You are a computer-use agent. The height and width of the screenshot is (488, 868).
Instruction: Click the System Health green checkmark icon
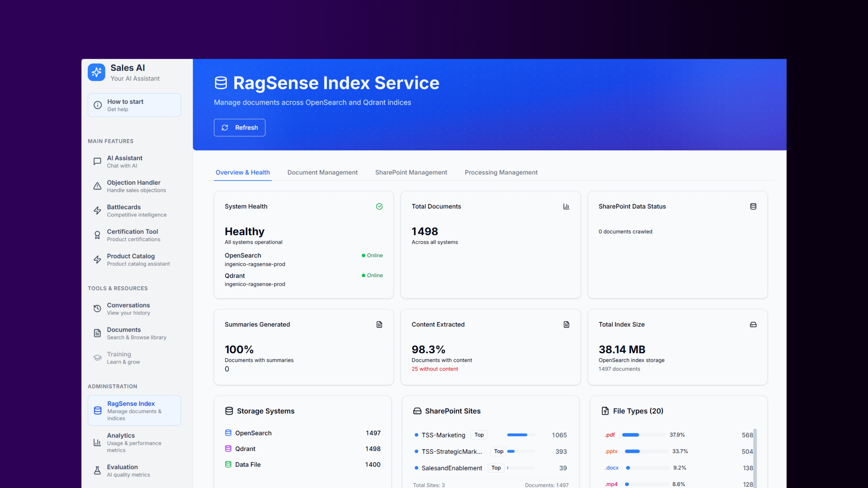tap(379, 206)
